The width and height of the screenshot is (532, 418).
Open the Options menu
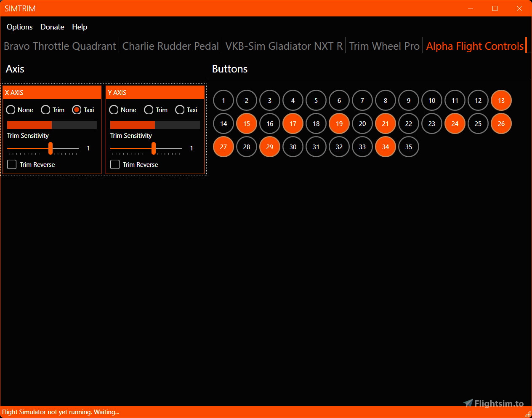point(19,27)
